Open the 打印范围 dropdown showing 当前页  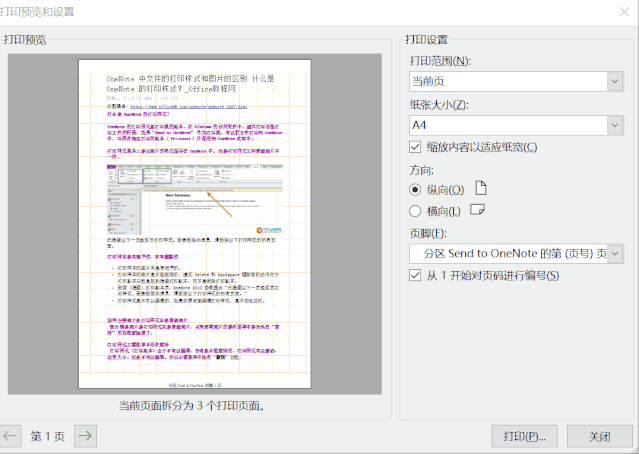[x=516, y=81]
